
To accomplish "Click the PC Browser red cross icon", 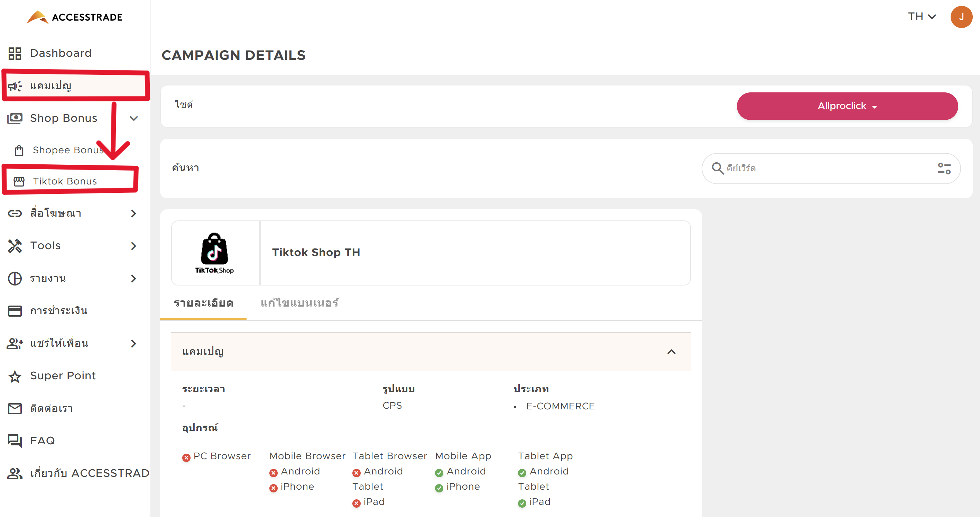I will pyautogui.click(x=186, y=457).
